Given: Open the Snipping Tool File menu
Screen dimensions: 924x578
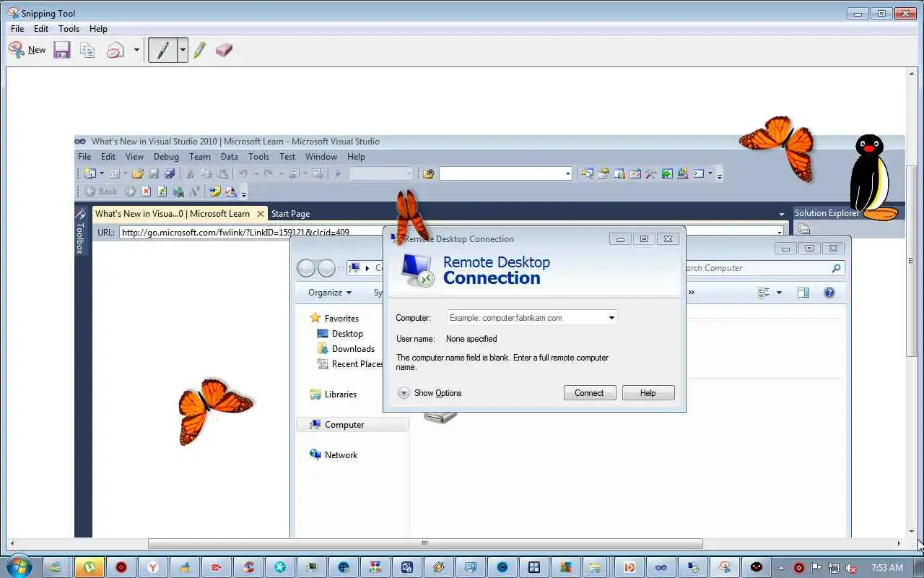Looking at the screenshot, I should (x=17, y=29).
